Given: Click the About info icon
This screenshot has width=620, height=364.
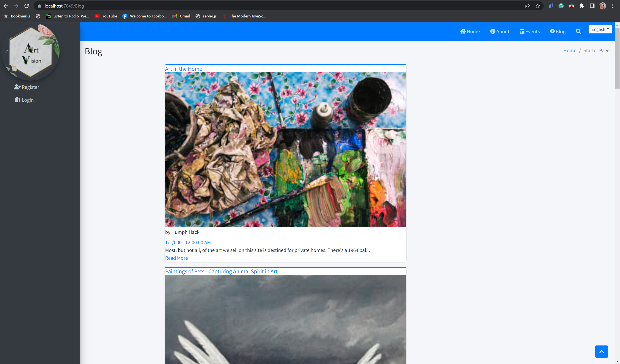Looking at the screenshot, I should 493,31.
